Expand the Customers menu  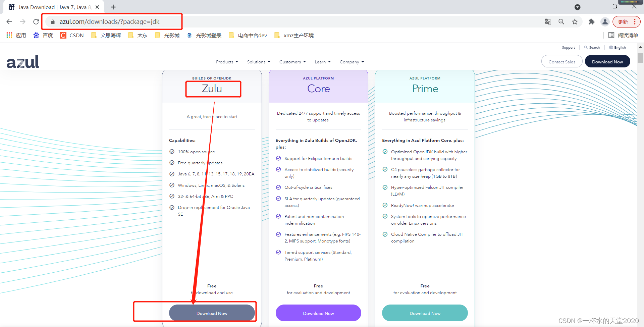292,62
